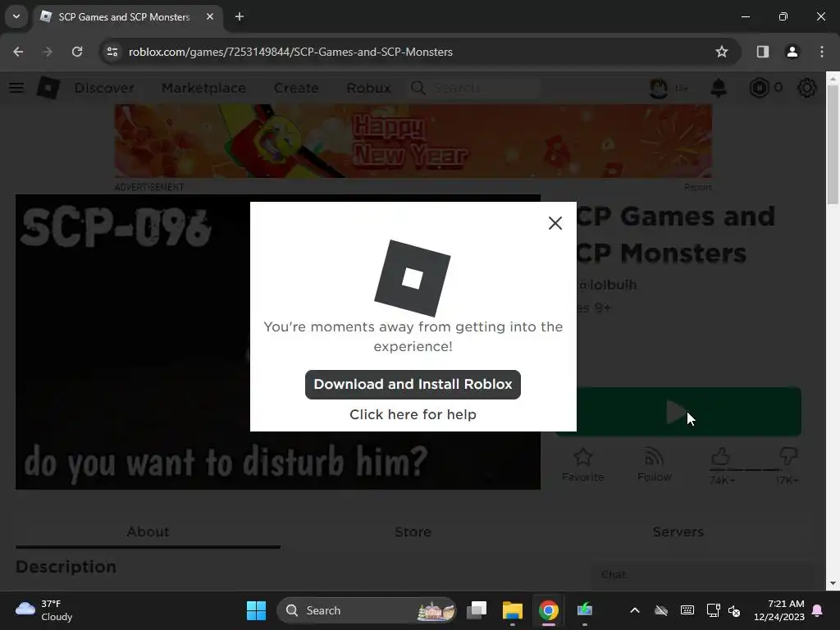
Task: Open the user avatar profile icon
Action: pos(659,88)
